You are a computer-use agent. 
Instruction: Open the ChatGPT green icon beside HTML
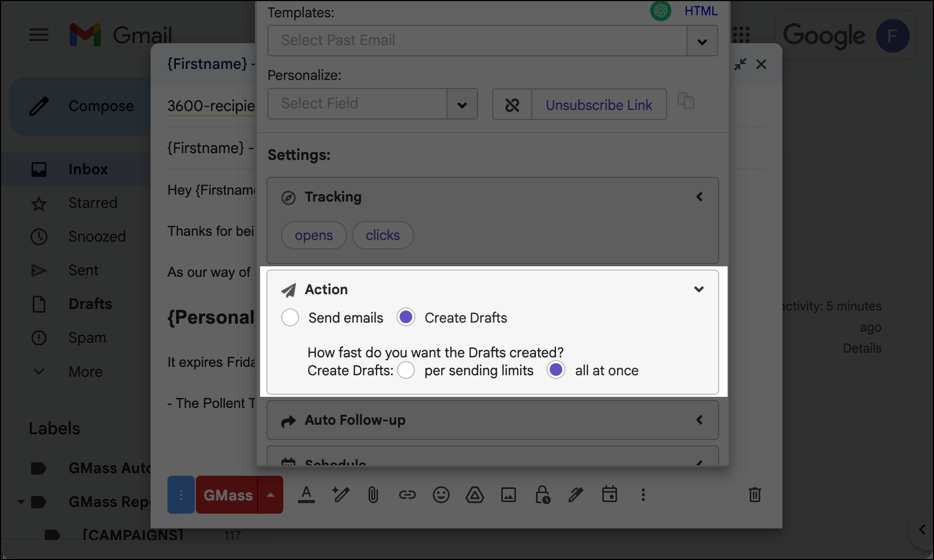point(660,11)
